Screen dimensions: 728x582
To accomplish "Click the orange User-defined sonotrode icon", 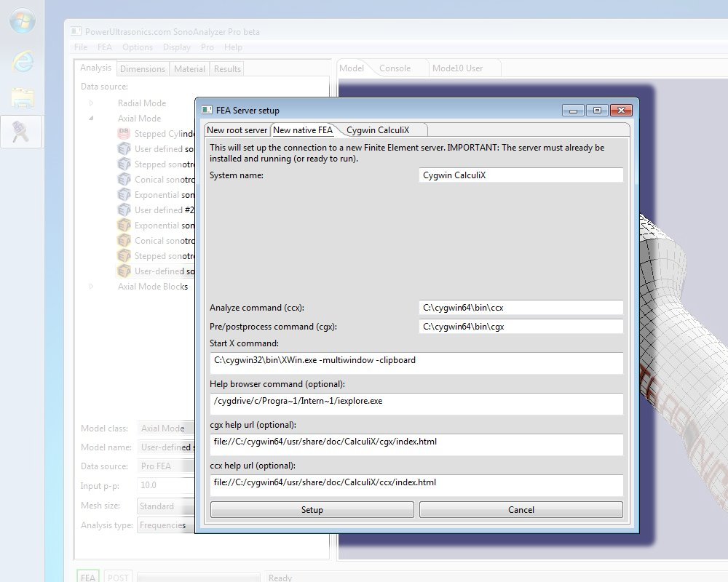I will tap(124, 271).
